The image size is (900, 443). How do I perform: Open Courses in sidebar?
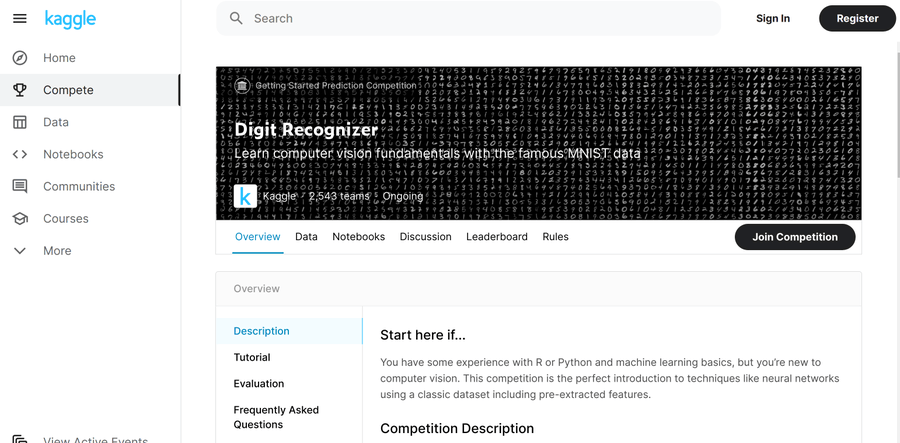pos(90,219)
